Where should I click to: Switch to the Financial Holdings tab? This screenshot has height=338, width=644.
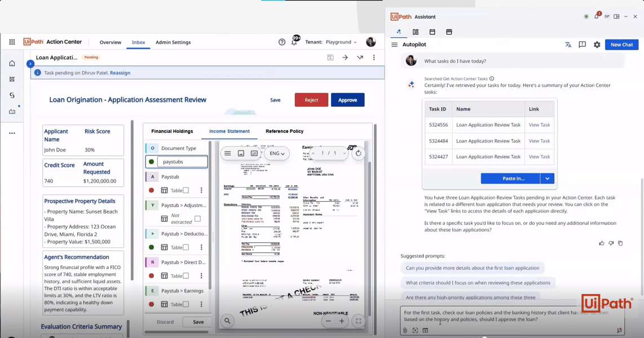172,131
